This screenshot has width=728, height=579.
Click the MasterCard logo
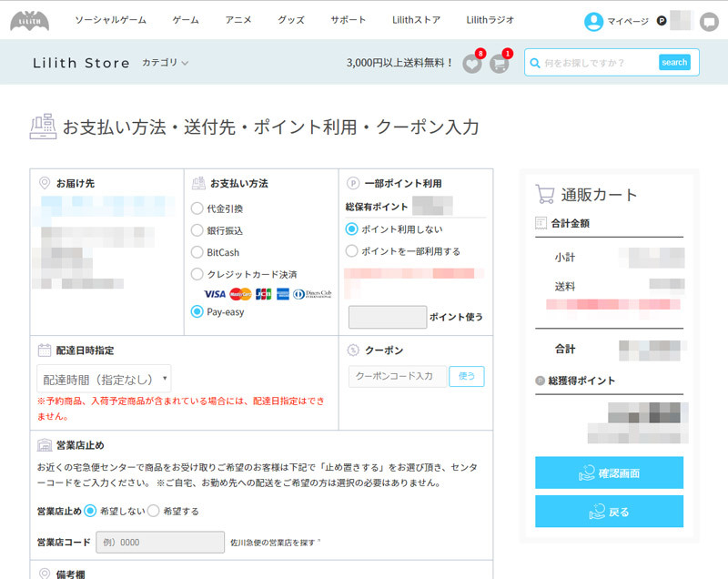pos(240,294)
